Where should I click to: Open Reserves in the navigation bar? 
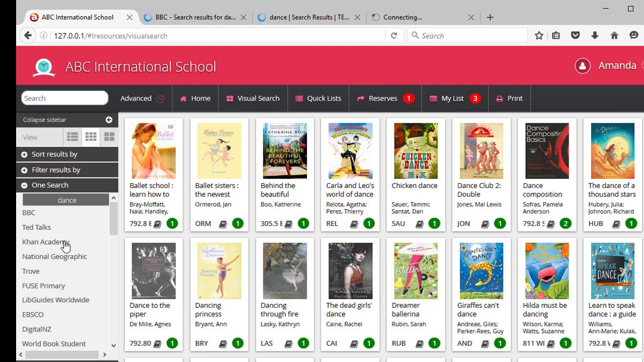point(385,99)
